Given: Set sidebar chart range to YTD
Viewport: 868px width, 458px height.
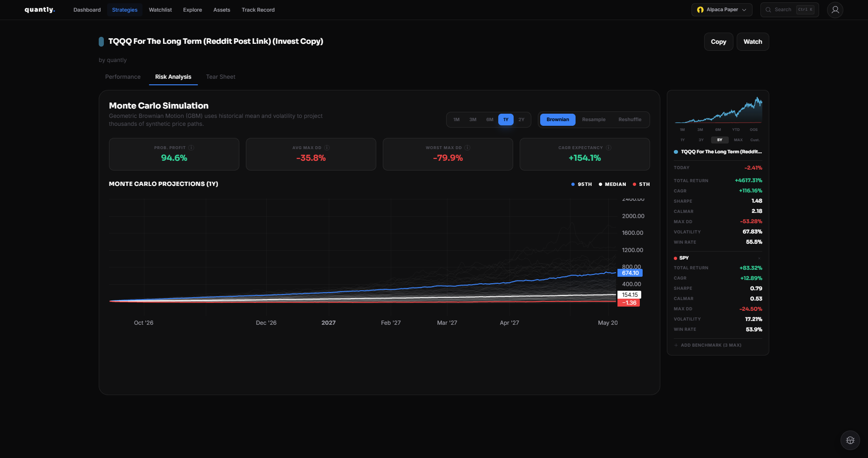Looking at the screenshot, I should click(x=736, y=130).
